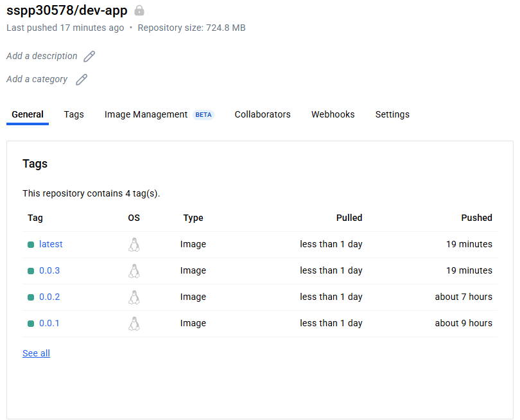Open the Image Management tab

(146, 114)
